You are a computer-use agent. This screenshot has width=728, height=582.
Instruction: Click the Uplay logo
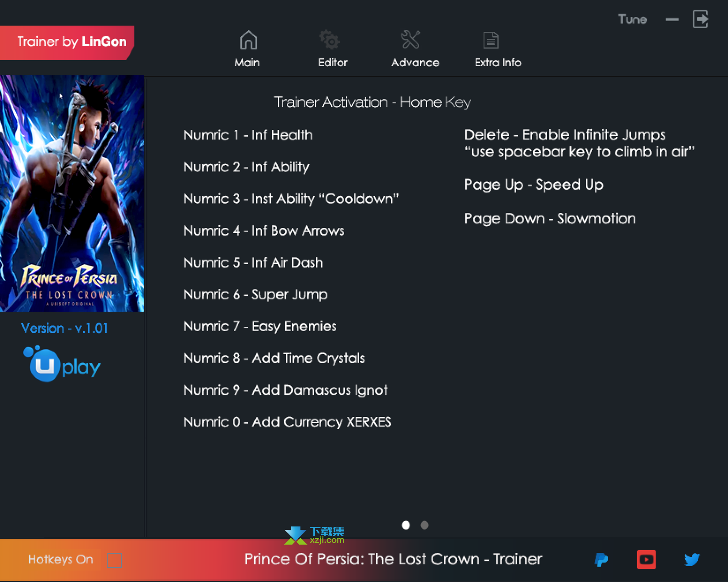(x=62, y=364)
